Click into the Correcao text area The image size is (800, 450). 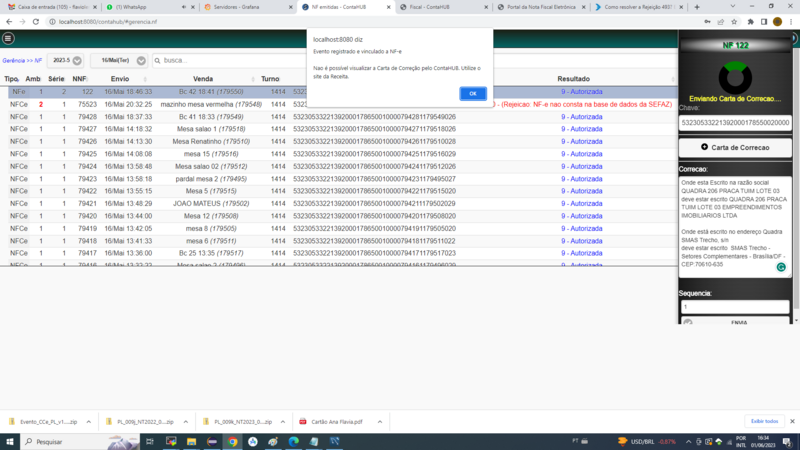(x=735, y=227)
